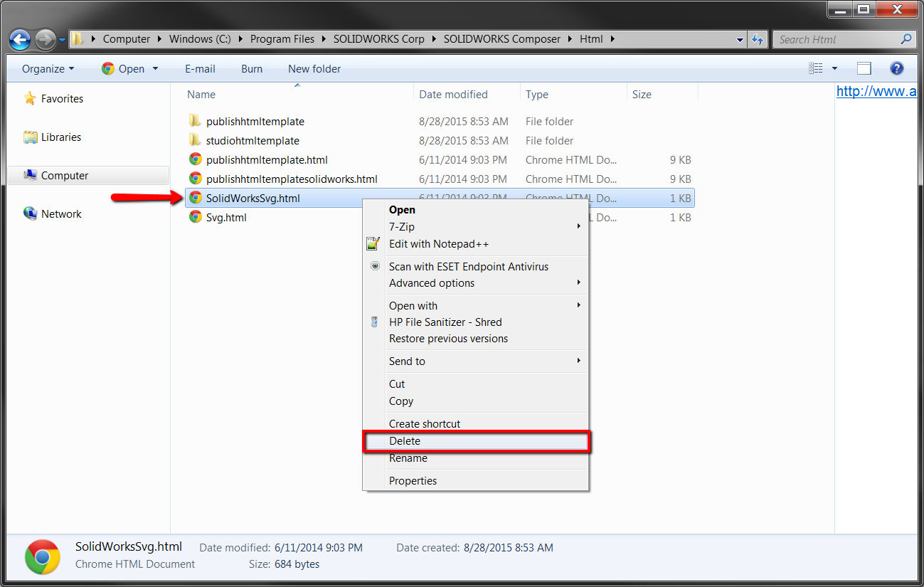Sort by the Type column header
The image size is (924, 587).
coord(537,95)
